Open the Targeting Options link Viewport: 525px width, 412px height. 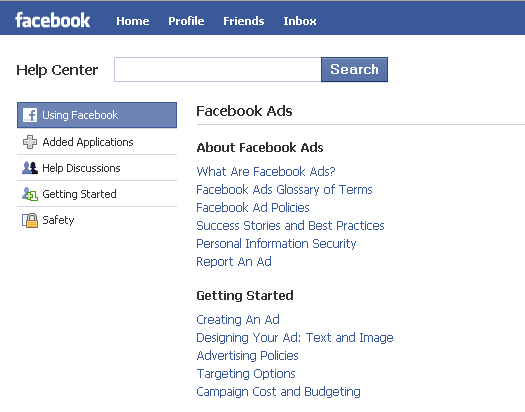(x=246, y=374)
